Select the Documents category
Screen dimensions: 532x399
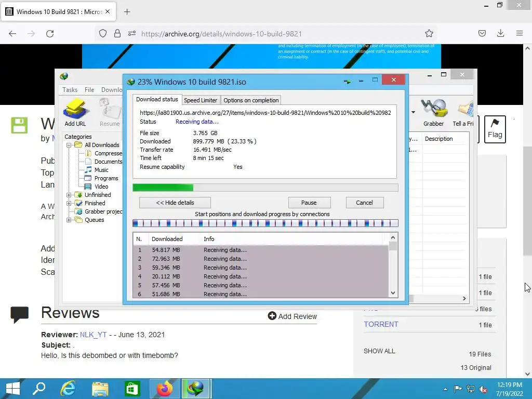click(108, 162)
